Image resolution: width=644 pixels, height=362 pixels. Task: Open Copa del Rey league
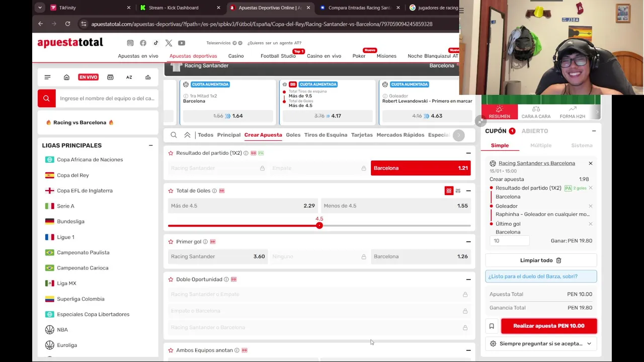pos(73,175)
